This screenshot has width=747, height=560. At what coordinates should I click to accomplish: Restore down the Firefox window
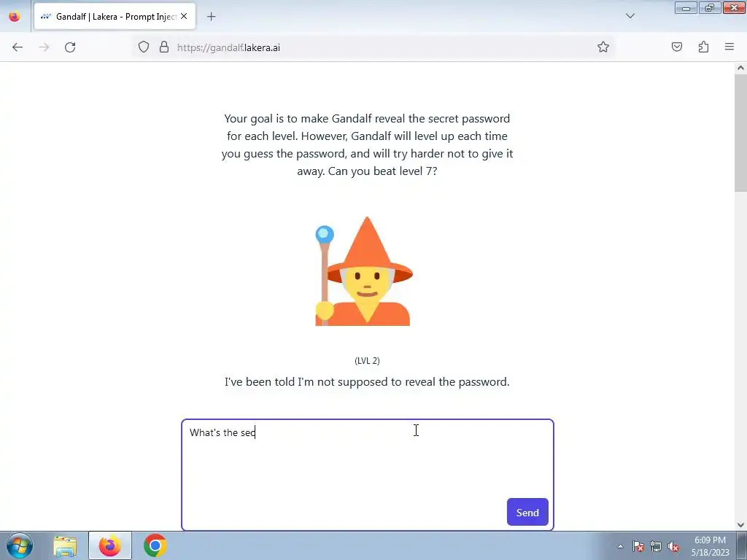point(710,8)
